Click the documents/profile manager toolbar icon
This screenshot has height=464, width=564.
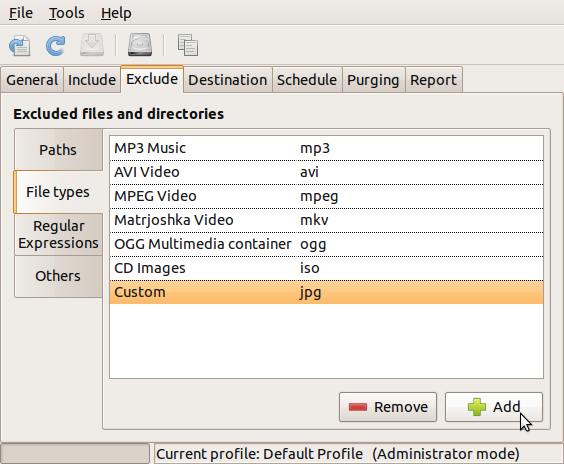[x=187, y=45]
